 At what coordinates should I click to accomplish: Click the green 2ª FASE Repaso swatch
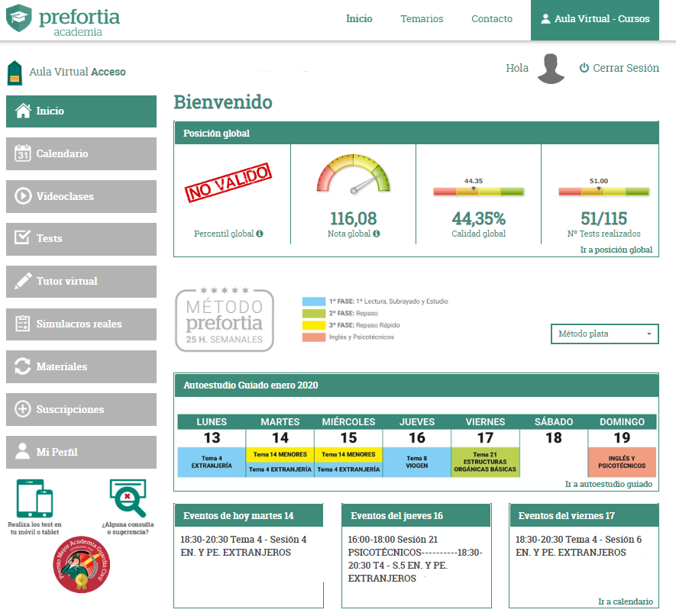314,313
